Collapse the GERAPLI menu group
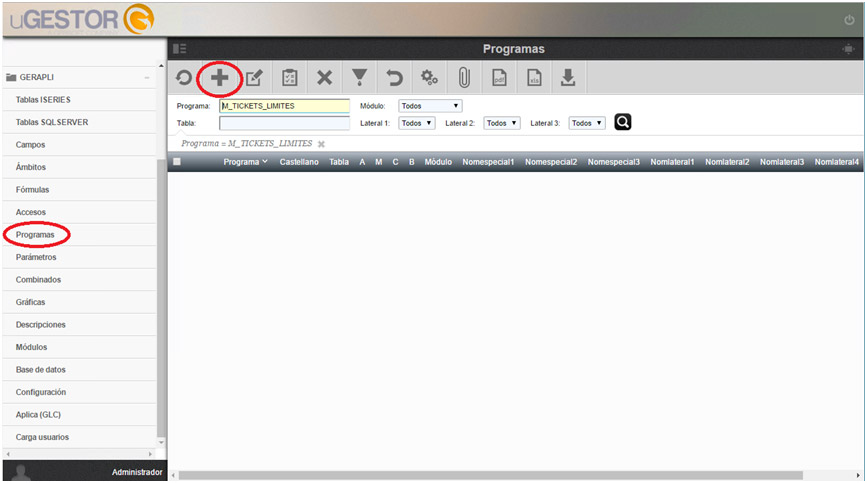This screenshot has width=867, height=483. [x=147, y=77]
